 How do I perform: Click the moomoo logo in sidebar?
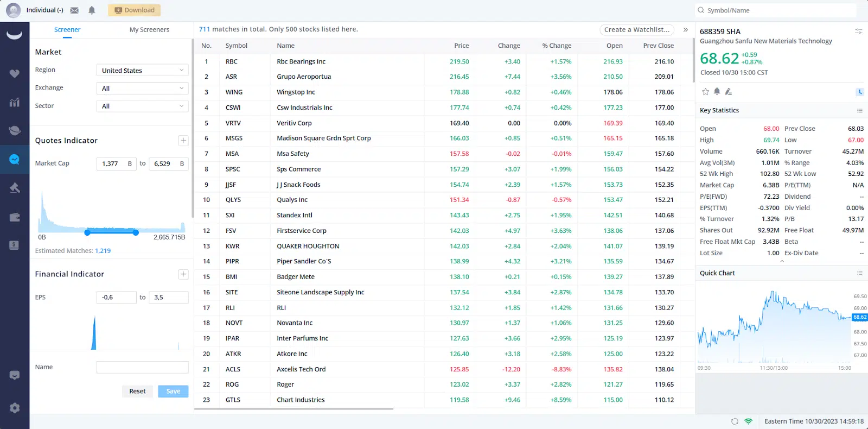pos(14,36)
